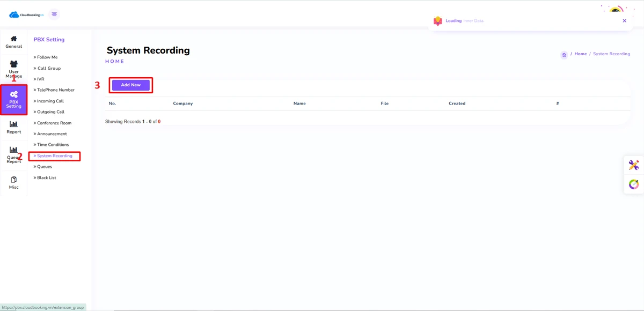This screenshot has height=311, width=644.
Task: Open Call Group menu item
Action: [x=49, y=68]
